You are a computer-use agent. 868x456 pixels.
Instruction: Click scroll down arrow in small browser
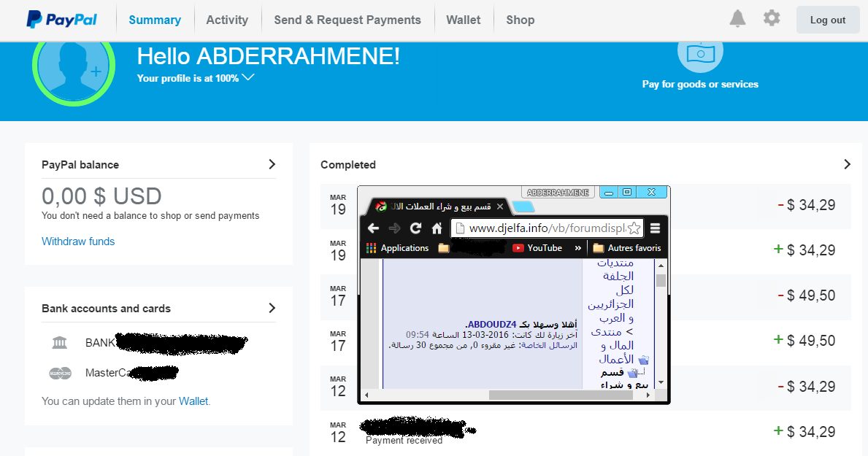pos(661,383)
